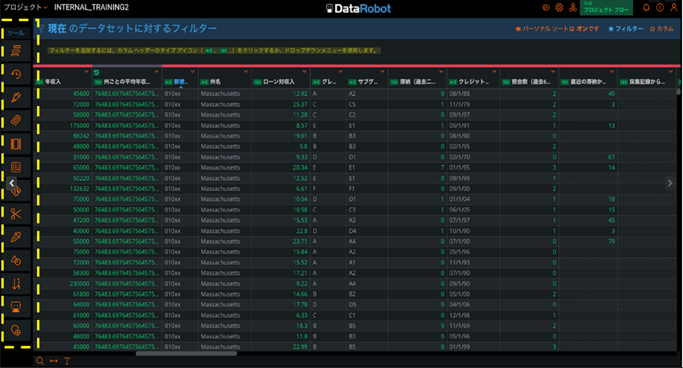Image resolution: width=683 pixels, height=368 pixels.
Task: Click the ratio cell 23.71
Action: [x=300, y=241]
